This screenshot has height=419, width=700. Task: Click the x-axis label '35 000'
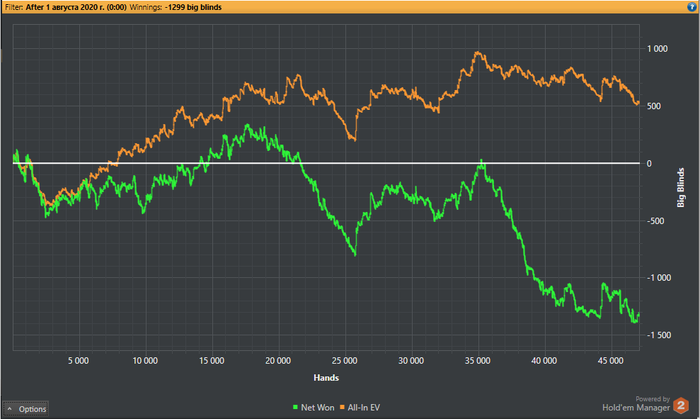(478, 361)
